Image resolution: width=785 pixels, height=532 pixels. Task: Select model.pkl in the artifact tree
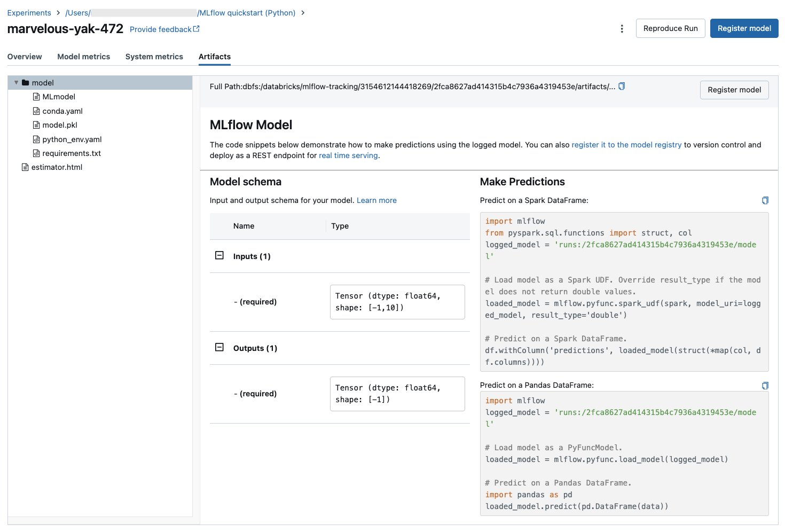point(60,125)
